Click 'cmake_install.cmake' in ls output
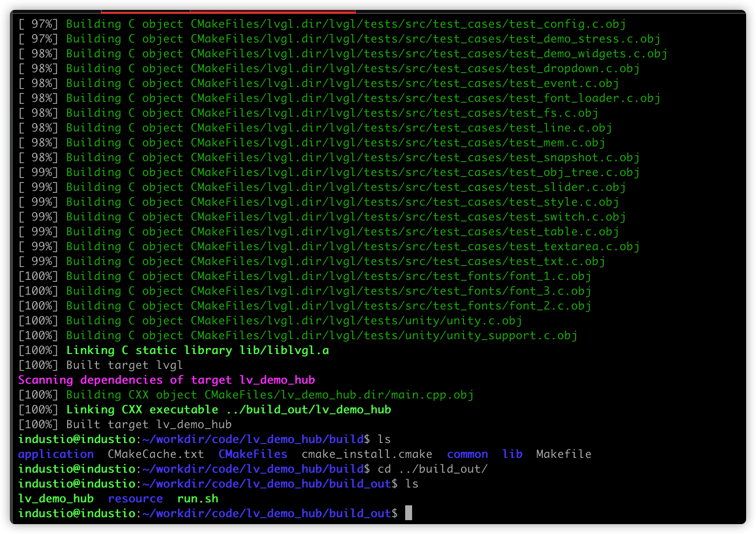Image resolution: width=756 pixels, height=534 pixels. [x=367, y=454]
